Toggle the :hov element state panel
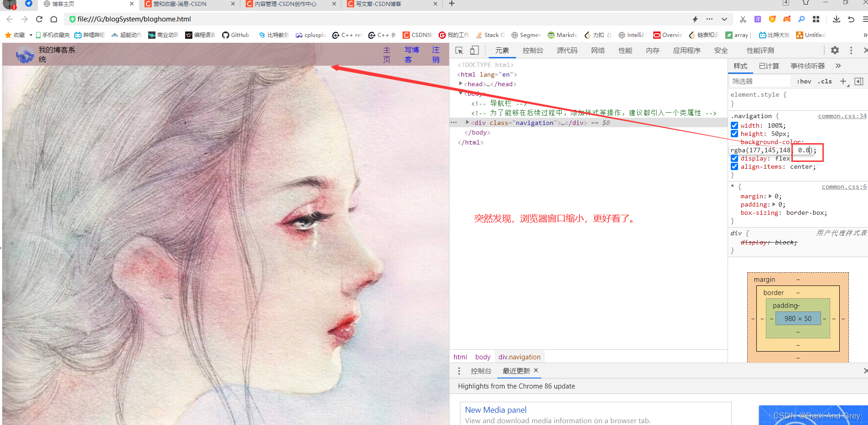This screenshot has height=425, width=868. point(804,81)
